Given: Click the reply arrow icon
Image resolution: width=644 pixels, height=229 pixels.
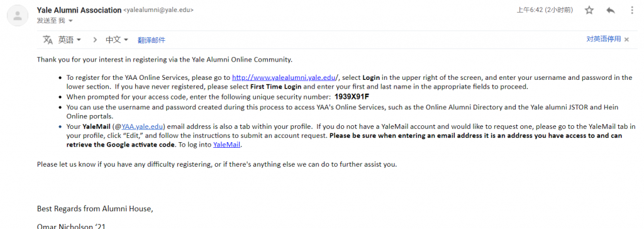Looking at the screenshot, I should coord(610,10).
